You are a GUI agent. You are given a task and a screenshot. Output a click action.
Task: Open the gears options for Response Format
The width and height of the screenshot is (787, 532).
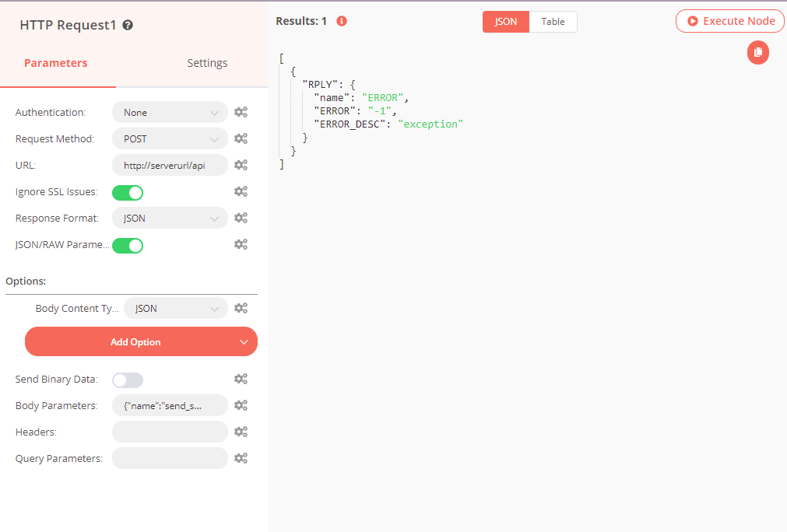point(241,218)
